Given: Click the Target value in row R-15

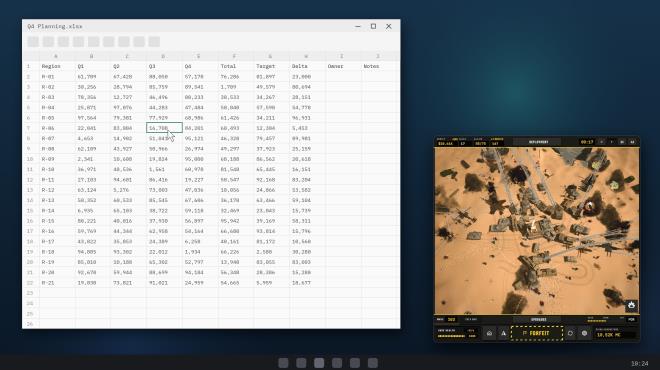Looking at the screenshot, I should tap(271, 221).
